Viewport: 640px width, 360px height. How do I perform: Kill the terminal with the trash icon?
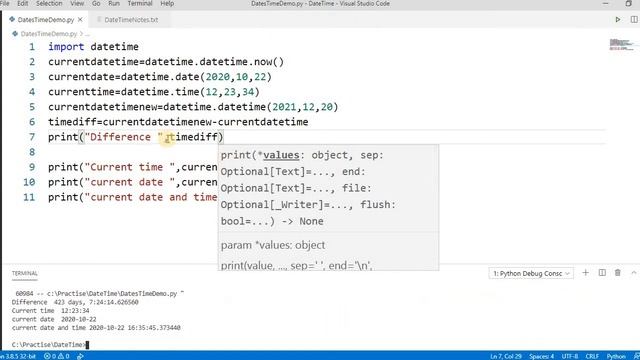(x=618, y=273)
